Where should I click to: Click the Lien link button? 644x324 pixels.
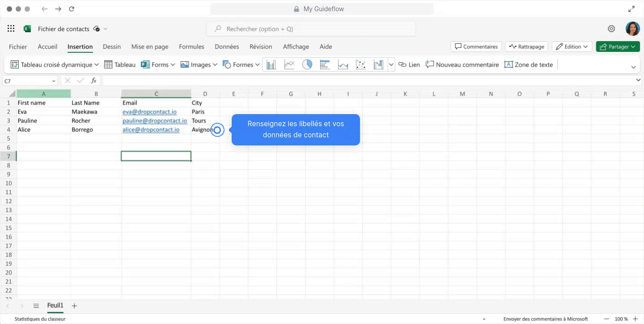point(409,64)
